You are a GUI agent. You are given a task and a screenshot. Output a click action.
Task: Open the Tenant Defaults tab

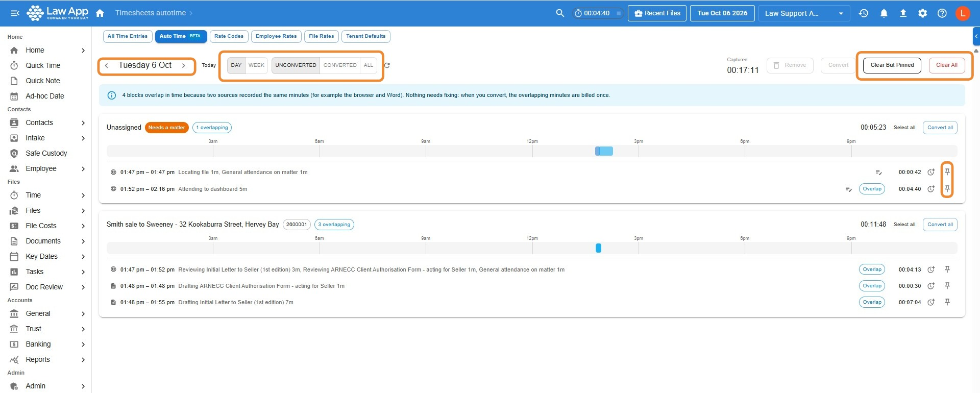point(366,36)
